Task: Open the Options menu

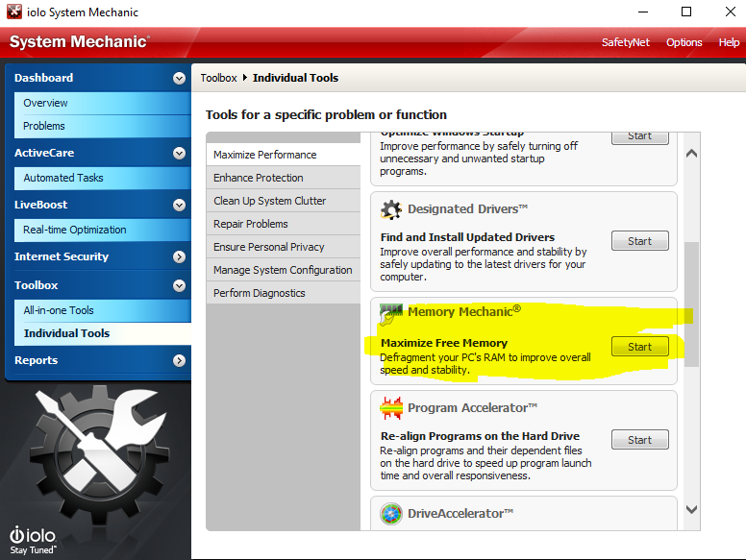Action: click(684, 42)
